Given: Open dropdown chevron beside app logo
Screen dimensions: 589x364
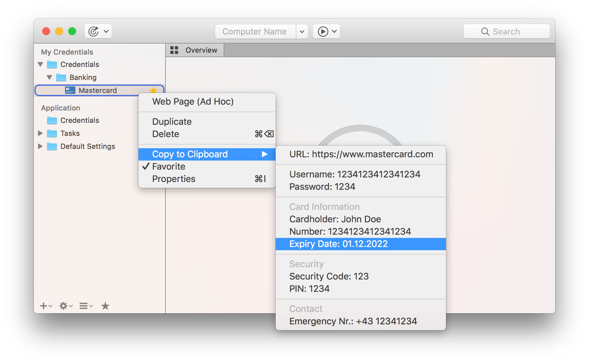Looking at the screenshot, I should pos(106,32).
